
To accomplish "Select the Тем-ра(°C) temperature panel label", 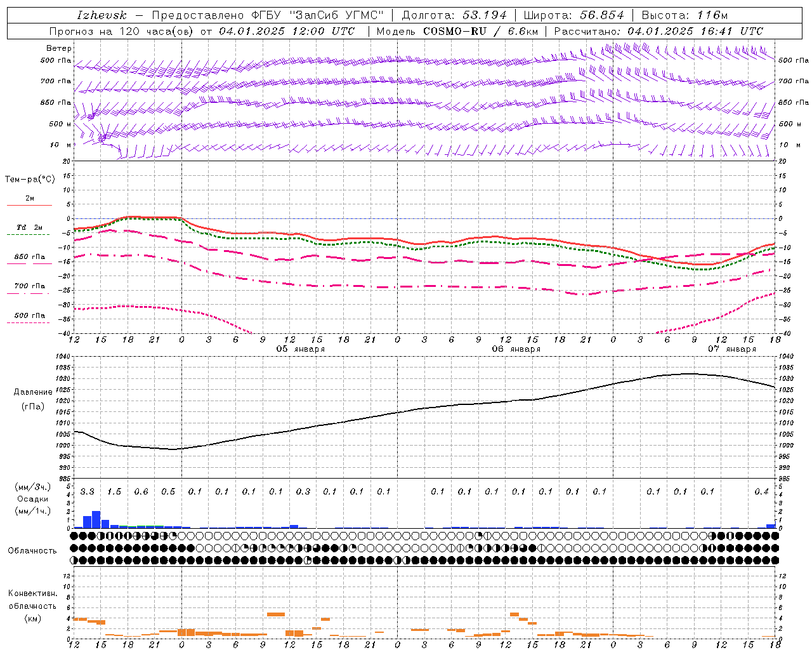I will (30, 180).
